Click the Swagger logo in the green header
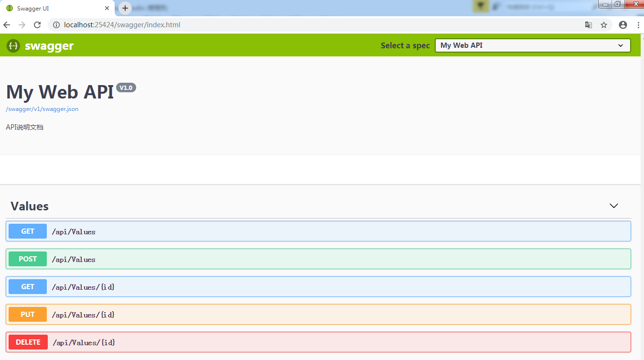 coord(40,46)
